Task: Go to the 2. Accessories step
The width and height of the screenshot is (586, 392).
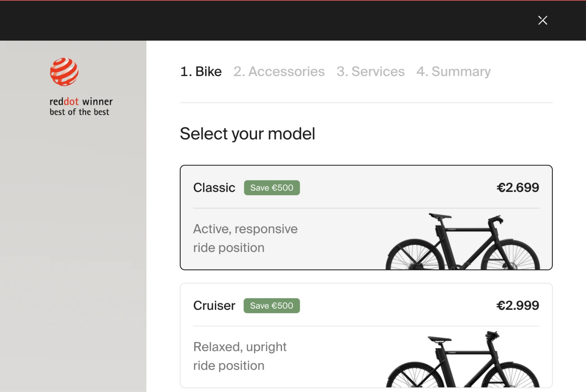Action: tap(279, 71)
